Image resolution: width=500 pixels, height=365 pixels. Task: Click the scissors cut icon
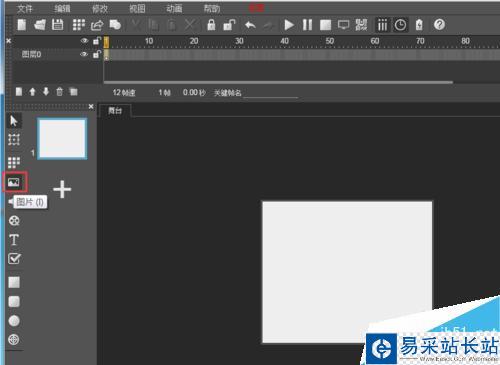pyautogui.click(x=136, y=25)
